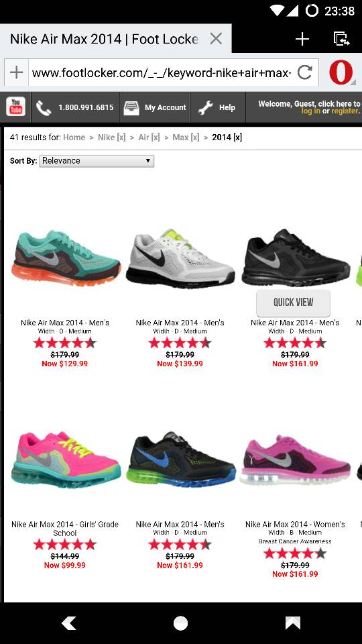The image size is (362, 644).
Task: Click the address bar URL field
Action: pos(162,72)
